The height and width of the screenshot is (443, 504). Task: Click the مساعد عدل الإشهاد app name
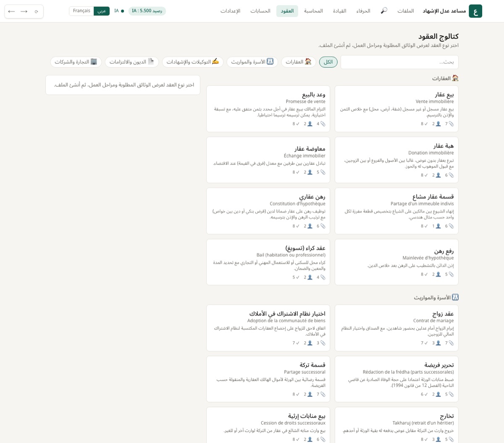click(444, 11)
